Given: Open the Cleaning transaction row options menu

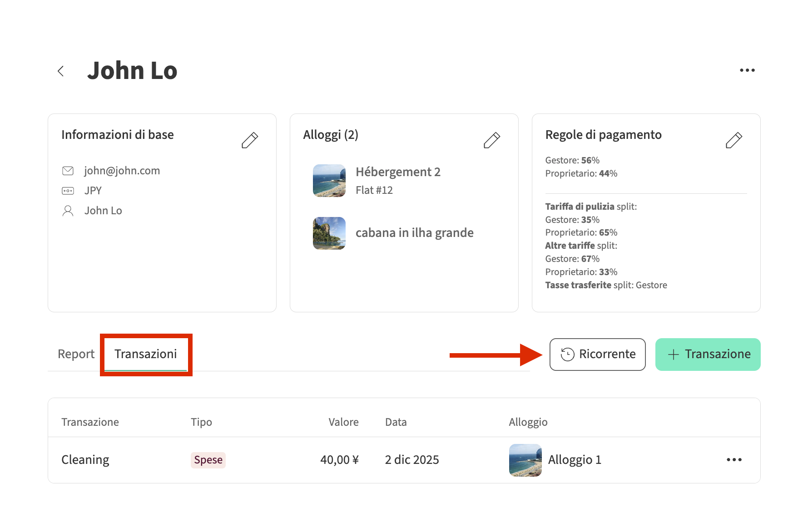Looking at the screenshot, I should (734, 460).
